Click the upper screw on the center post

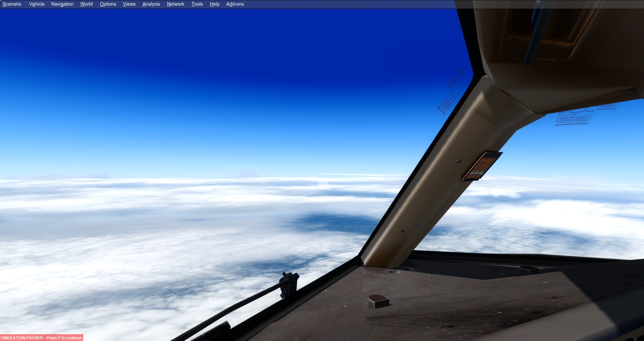(459, 161)
